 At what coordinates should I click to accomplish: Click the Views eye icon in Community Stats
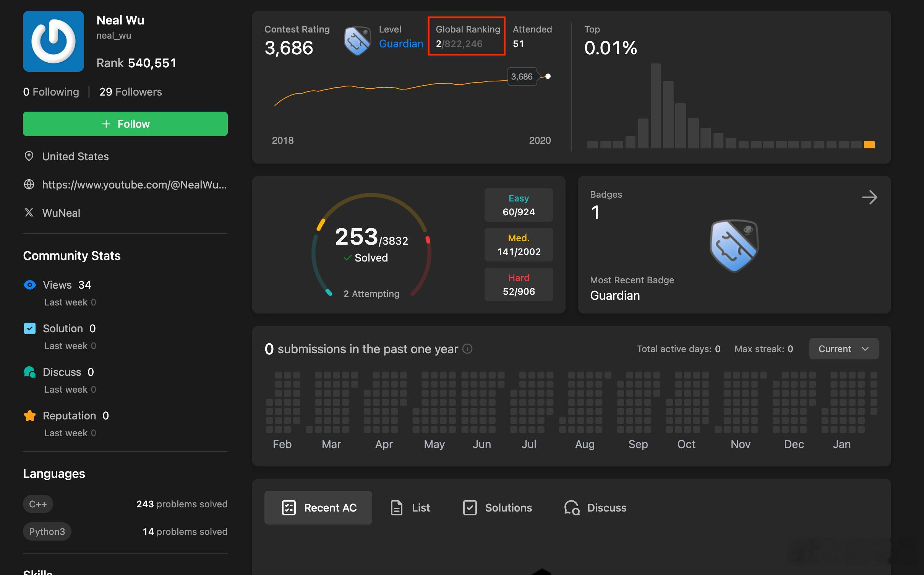click(30, 285)
